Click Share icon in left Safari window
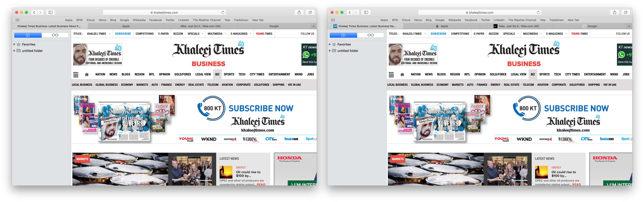 (x=299, y=12)
